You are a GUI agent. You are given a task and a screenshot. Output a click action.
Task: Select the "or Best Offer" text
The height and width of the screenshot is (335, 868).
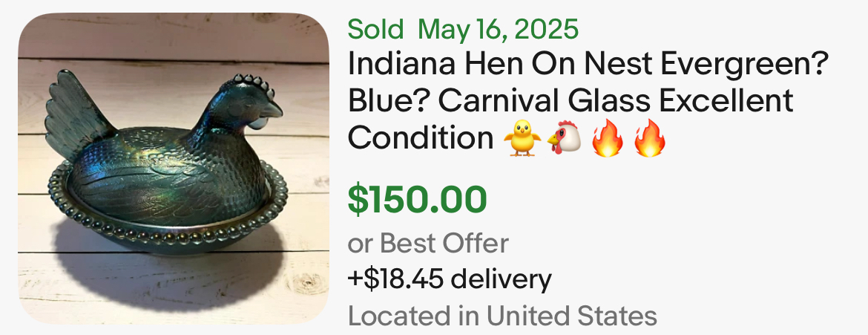428,243
